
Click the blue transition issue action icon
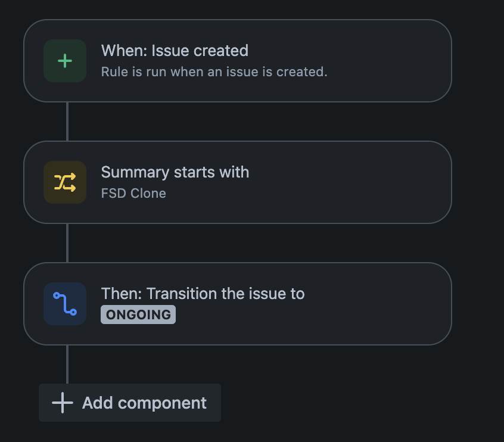(65, 304)
